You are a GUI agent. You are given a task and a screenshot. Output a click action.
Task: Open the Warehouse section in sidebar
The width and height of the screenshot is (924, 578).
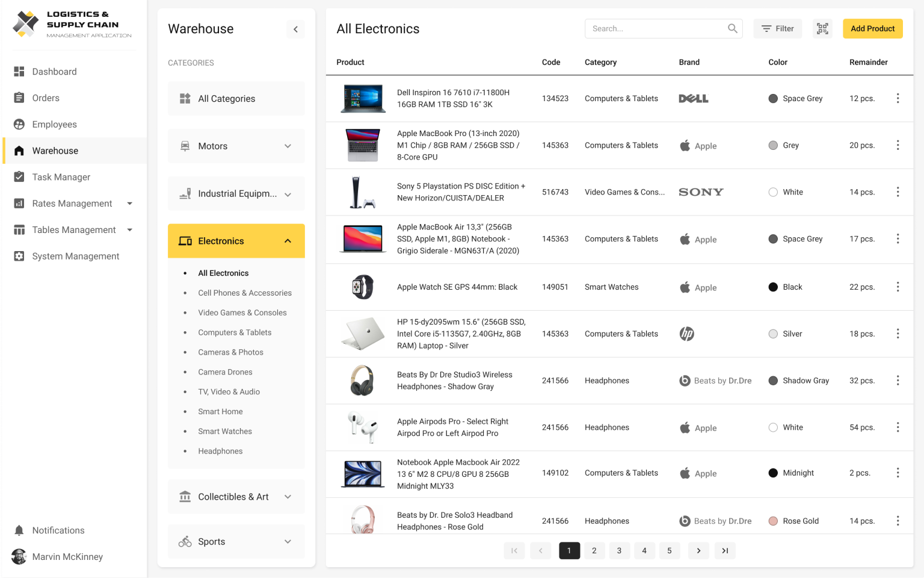point(75,151)
